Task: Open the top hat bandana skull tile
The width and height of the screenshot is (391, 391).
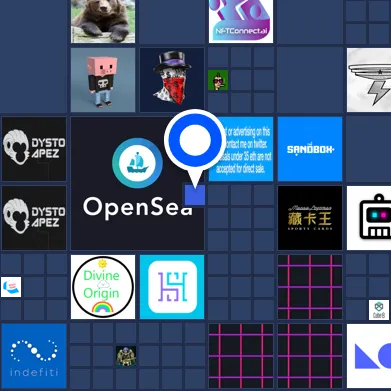Action: [172, 80]
